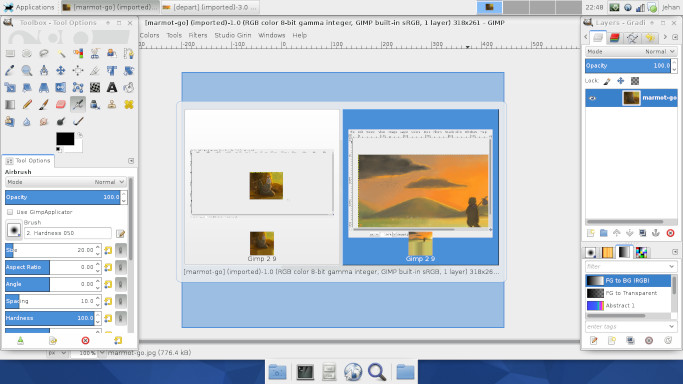Select the Measure compass tool
The width and height of the screenshot is (683, 384).
point(44,71)
